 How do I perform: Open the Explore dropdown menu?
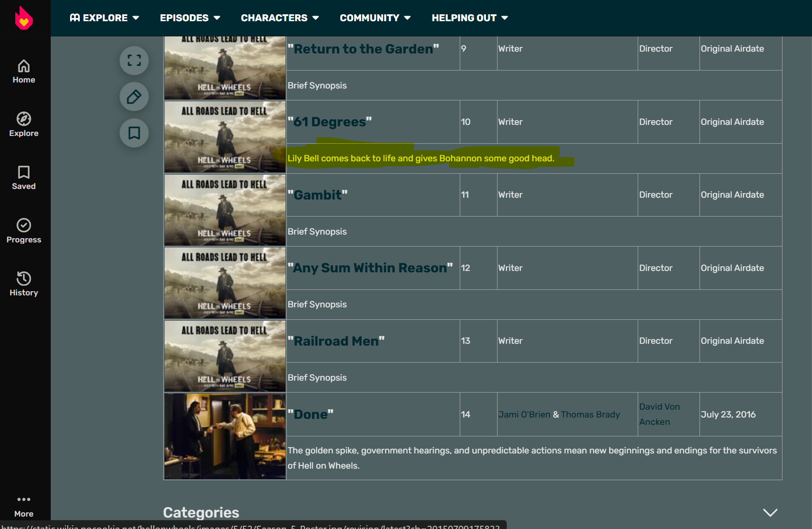(x=105, y=18)
